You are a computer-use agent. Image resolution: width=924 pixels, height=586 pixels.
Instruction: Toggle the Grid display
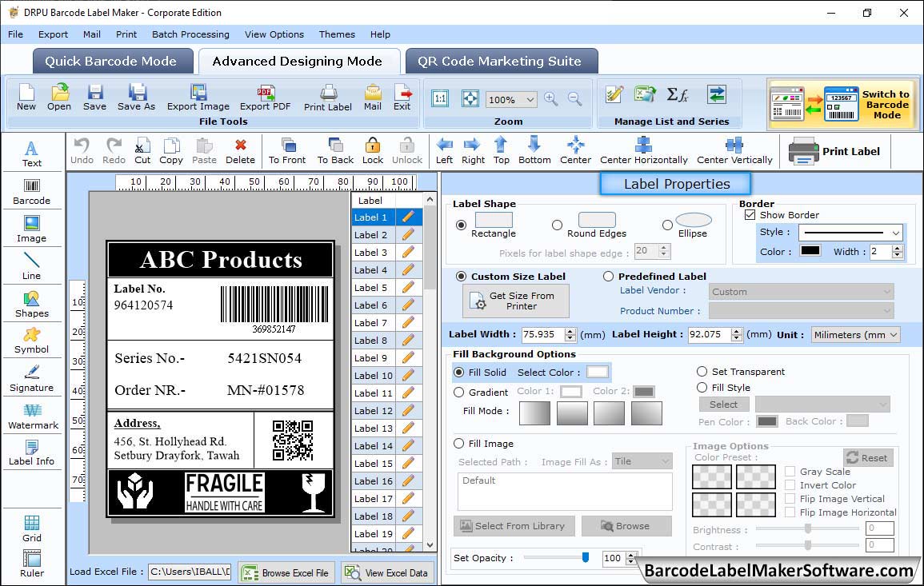tap(32, 528)
